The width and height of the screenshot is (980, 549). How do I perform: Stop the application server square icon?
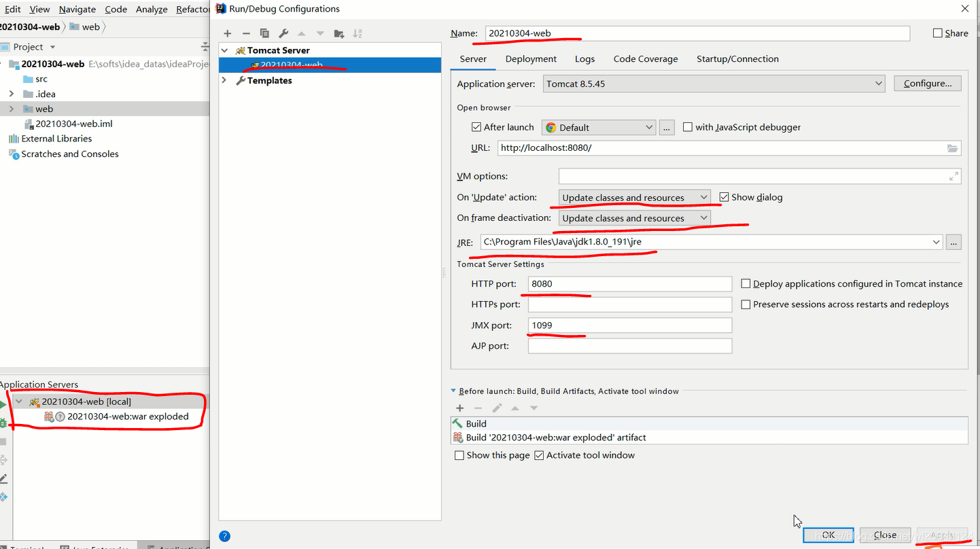click(3, 442)
